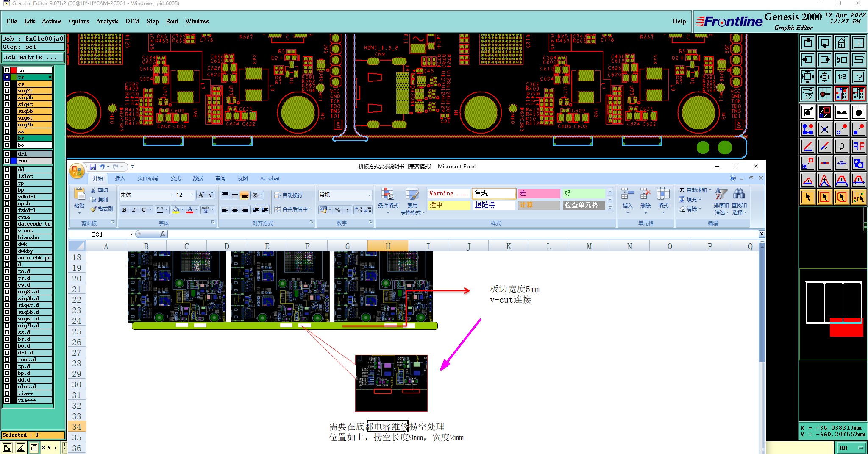
Task: Click the 自动求和 AutoSum button
Action: tap(695, 190)
